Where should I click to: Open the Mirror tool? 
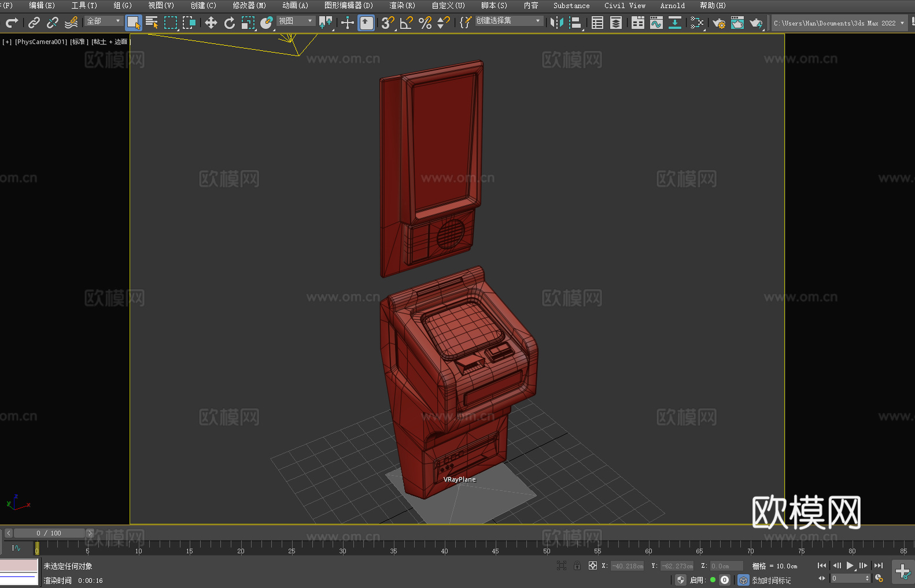556,23
